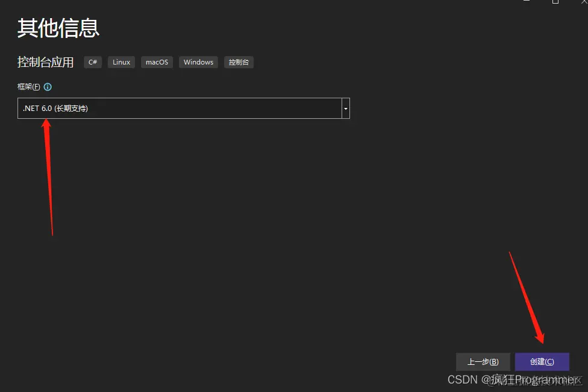Image resolution: width=588 pixels, height=392 pixels.
Task: Go back with 上一步(B) button
Action: [x=483, y=362]
